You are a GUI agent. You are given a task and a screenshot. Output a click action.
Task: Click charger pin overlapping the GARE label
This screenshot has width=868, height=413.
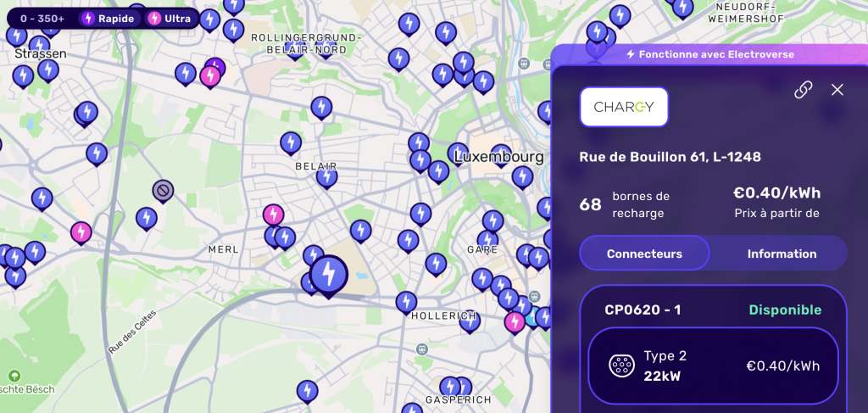[487, 242]
